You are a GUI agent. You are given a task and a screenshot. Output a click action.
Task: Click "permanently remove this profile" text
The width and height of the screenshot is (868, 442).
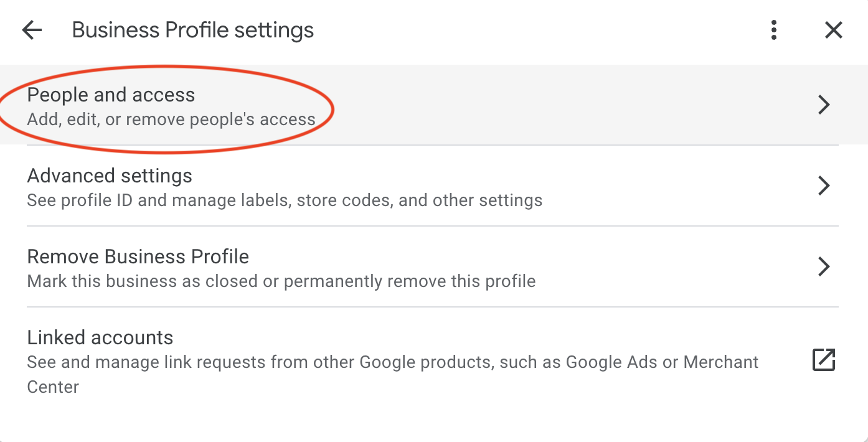[x=410, y=281]
